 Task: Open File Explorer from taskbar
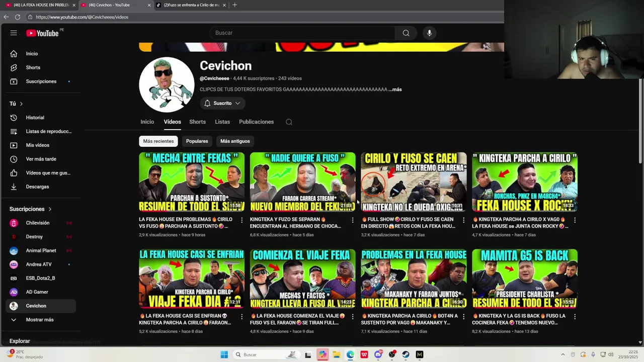[x=336, y=354]
